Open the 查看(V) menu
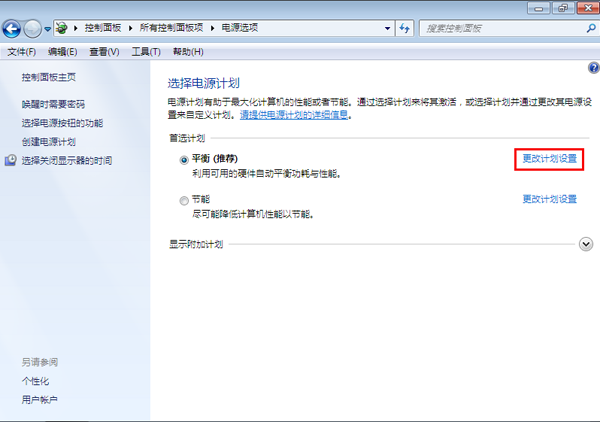 (103, 52)
